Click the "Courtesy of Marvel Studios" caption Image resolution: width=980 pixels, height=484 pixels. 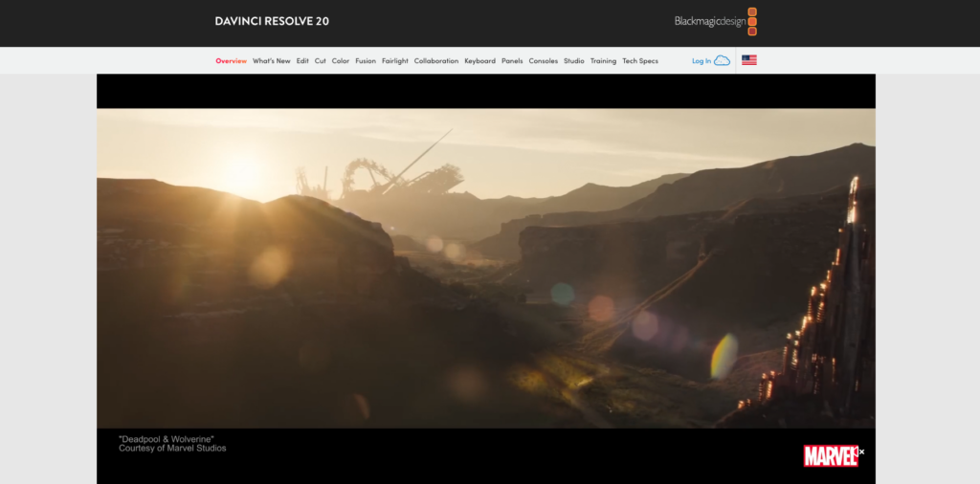tap(172, 449)
